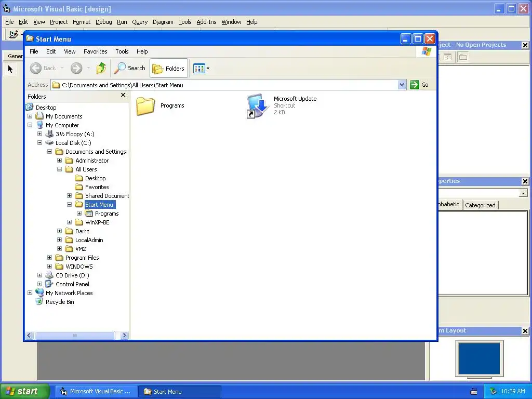Image resolution: width=532 pixels, height=399 pixels.
Task: Select Favorites folder under All Users
Action: (x=97, y=187)
